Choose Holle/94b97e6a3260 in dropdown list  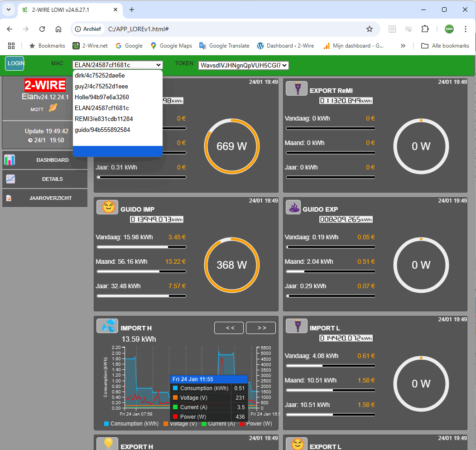(117, 97)
